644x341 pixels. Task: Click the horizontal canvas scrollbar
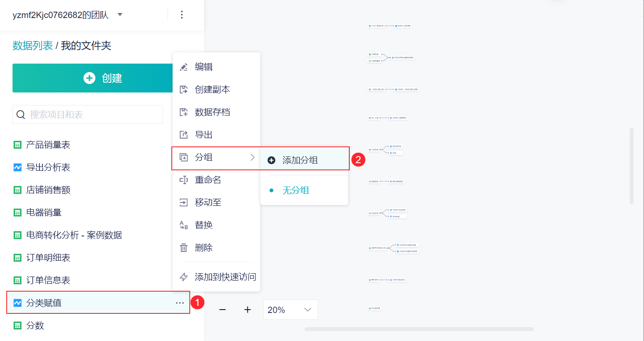[x=419, y=329]
